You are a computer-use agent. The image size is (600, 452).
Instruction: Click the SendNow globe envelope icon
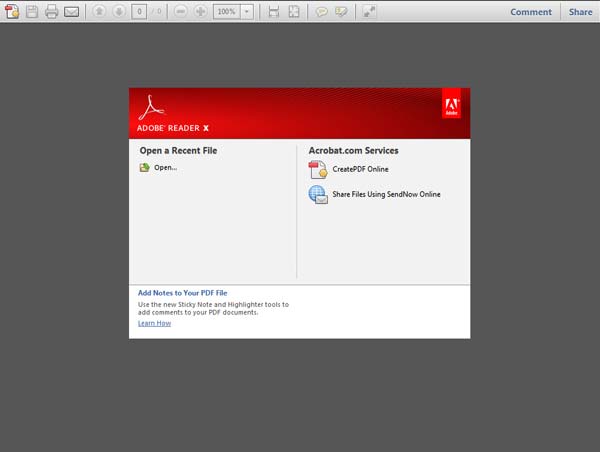pyautogui.click(x=318, y=195)
